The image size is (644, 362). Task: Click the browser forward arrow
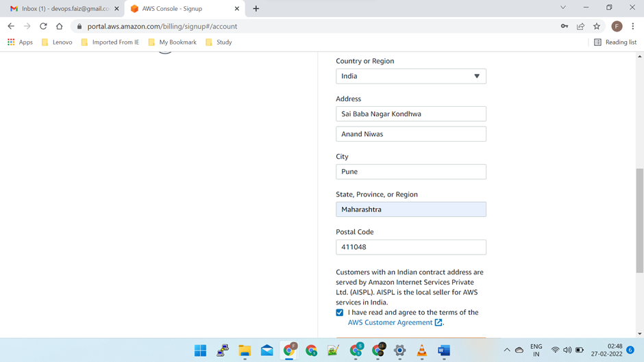(27, 26)
